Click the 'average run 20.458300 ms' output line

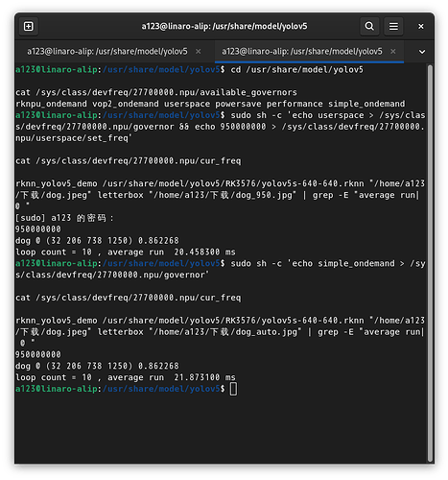pos(126,252)
